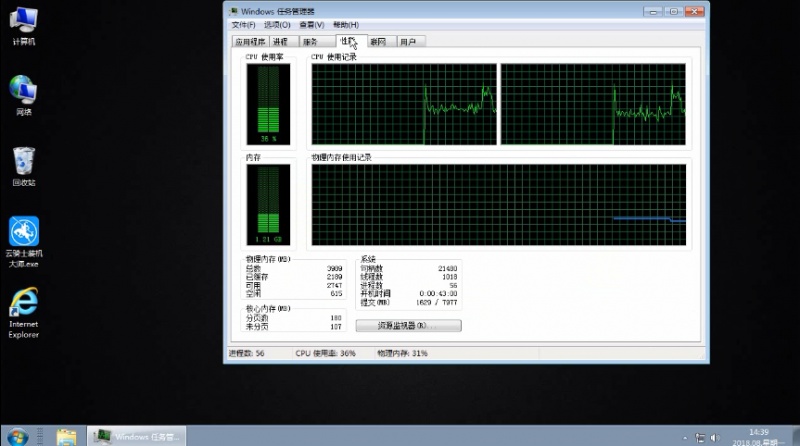Click status bar CPU 使用率: 36%

click(326, 353)
